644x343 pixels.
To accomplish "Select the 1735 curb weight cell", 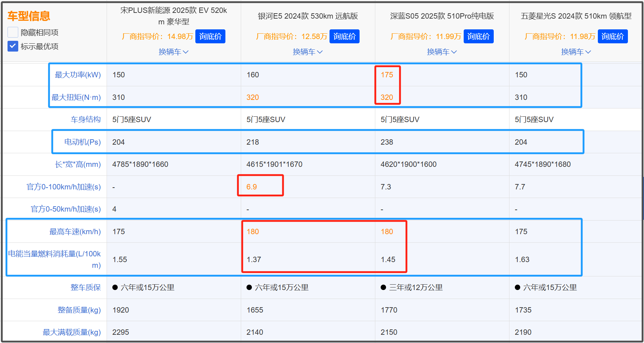I will coord(523,310).
